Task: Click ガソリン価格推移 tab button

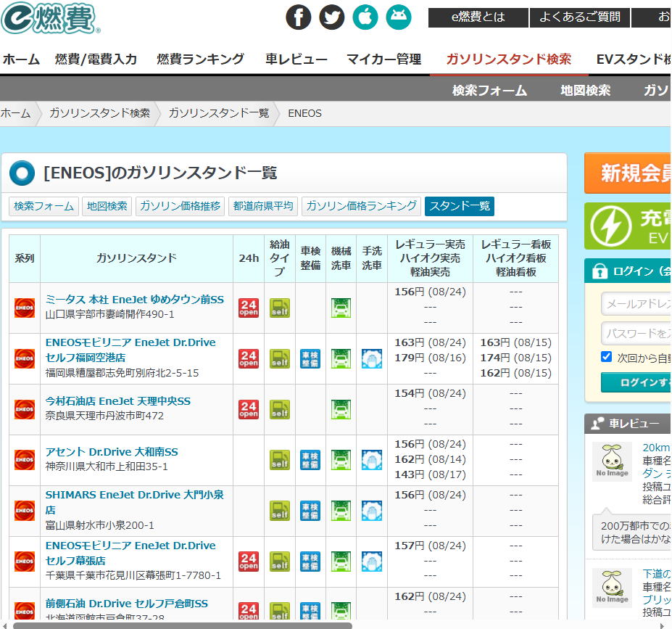Action: tap(180, 206)
